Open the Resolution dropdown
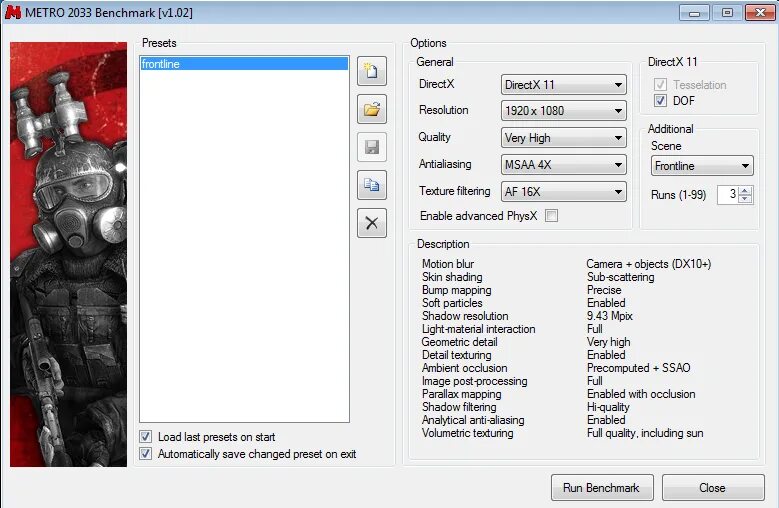 563,111
